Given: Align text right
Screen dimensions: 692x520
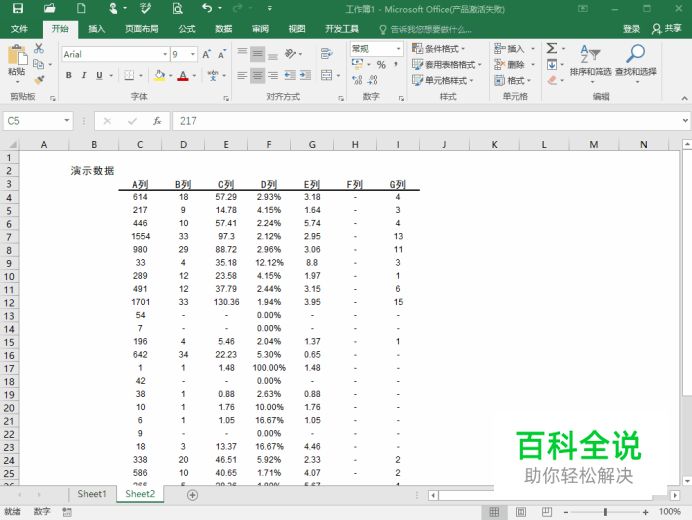Looking at the screenshot, I should pyautogui.click(x=273, y=75).
